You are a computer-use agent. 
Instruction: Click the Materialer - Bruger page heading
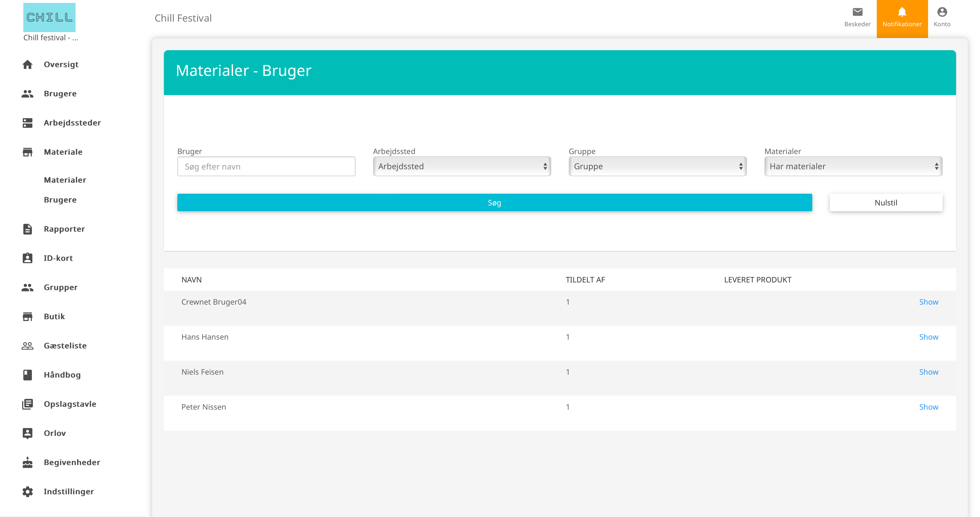tap(244, 71)
